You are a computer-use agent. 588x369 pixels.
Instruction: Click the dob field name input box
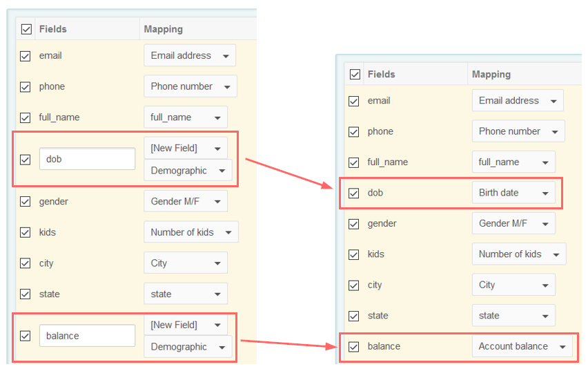tap(88, 159)
